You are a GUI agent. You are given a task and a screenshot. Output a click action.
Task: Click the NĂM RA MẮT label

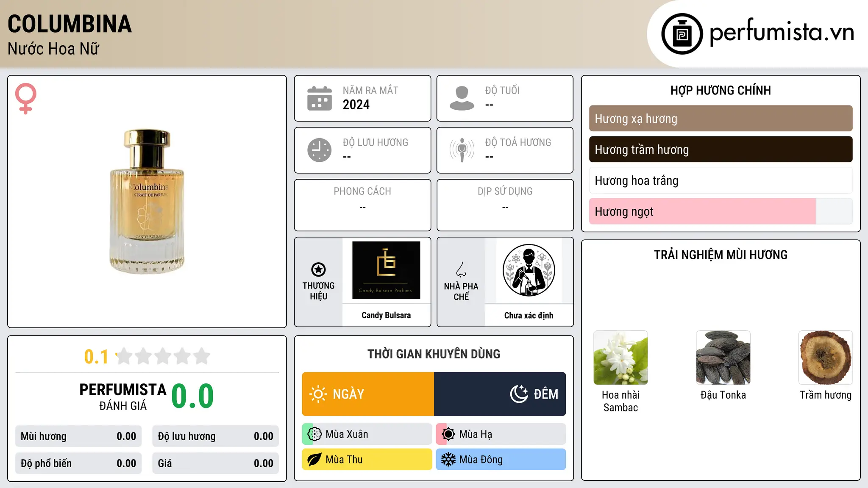370,90
